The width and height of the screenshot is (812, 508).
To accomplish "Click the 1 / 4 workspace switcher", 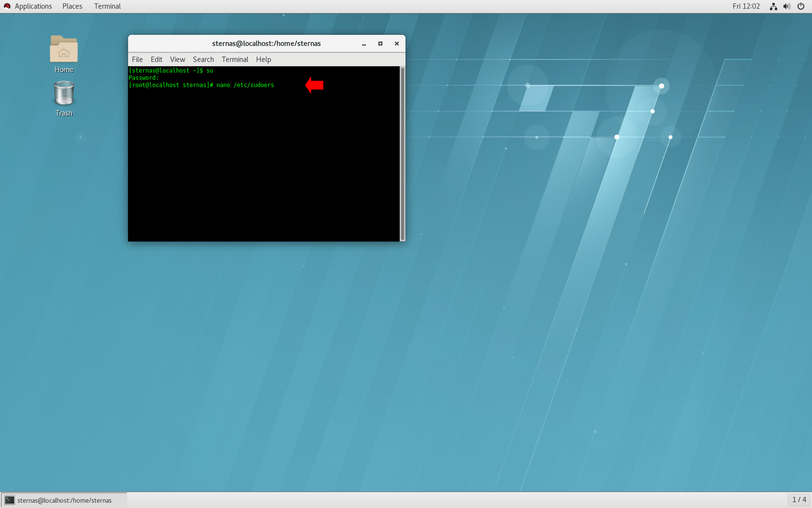I will 799,500.
